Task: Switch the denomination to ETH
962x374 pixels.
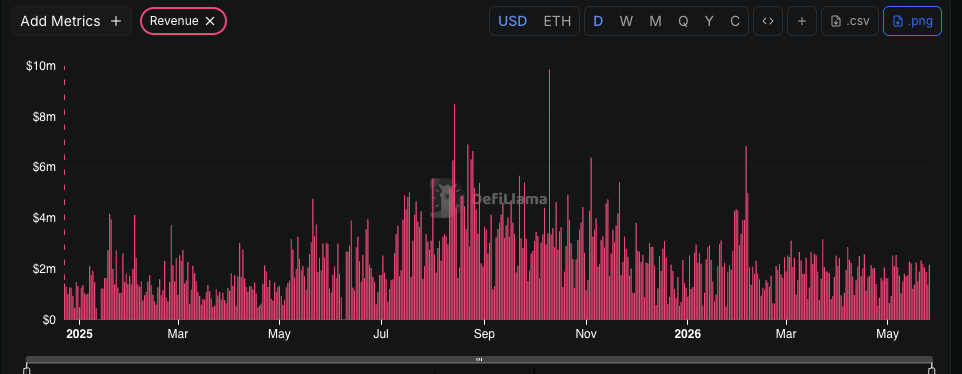Action: pyautogui.click(x=557, y=21)
